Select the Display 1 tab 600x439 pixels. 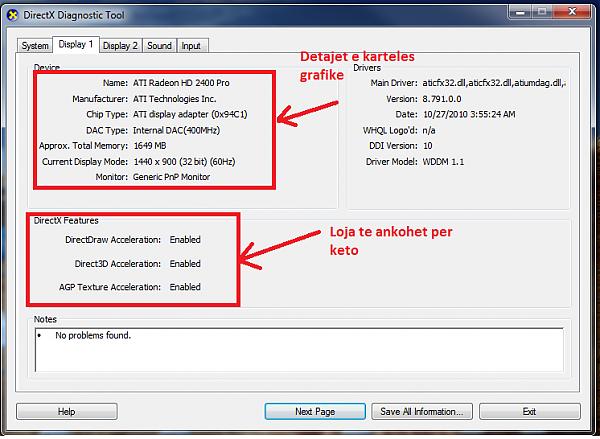[76, 44]
